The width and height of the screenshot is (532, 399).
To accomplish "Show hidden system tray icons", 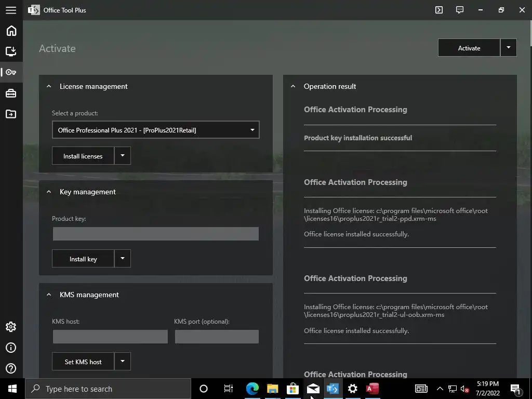I will click(440, 389).
